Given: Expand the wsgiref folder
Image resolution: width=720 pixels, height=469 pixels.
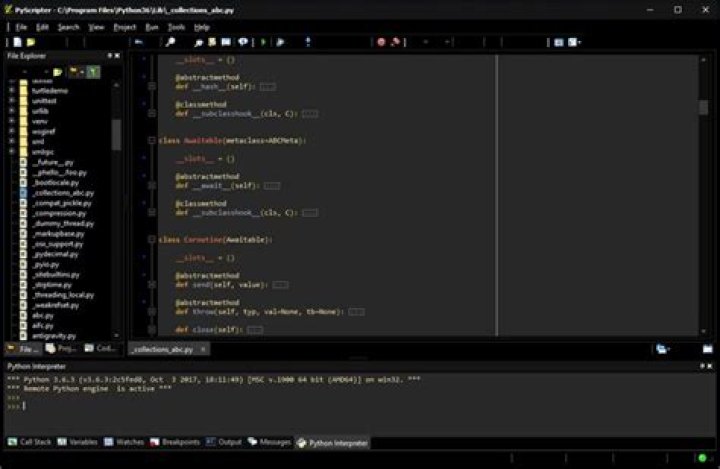Looking at the screenshot, I should 12,131.
